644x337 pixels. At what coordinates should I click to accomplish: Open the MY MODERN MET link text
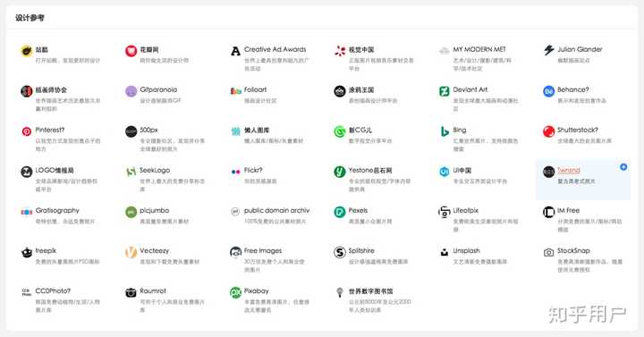pos(479,49)
